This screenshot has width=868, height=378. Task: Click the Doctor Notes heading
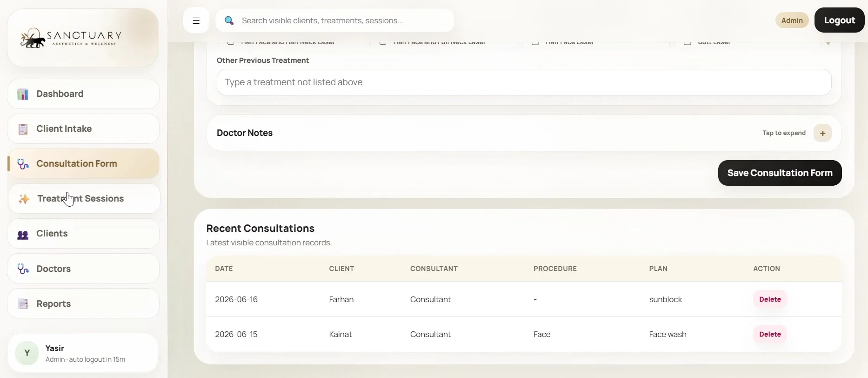[245, 133]
